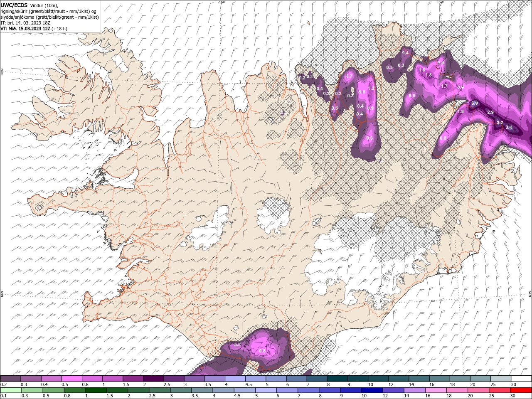Viewport: 532px width, 399px height.
Task: Pick the 0.5 green swatch in rain legend
Action: point(53,390)
